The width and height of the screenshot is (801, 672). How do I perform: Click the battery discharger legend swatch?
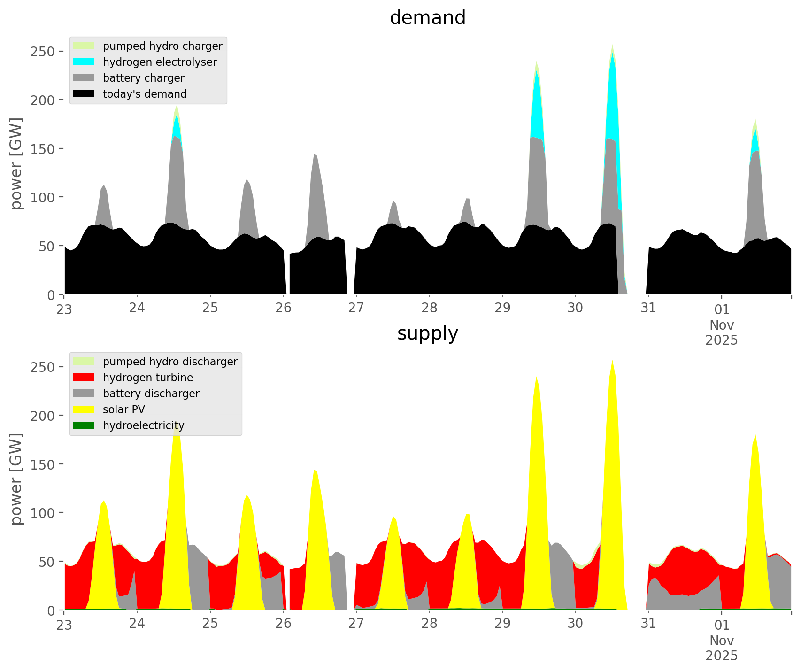[84, 394]
